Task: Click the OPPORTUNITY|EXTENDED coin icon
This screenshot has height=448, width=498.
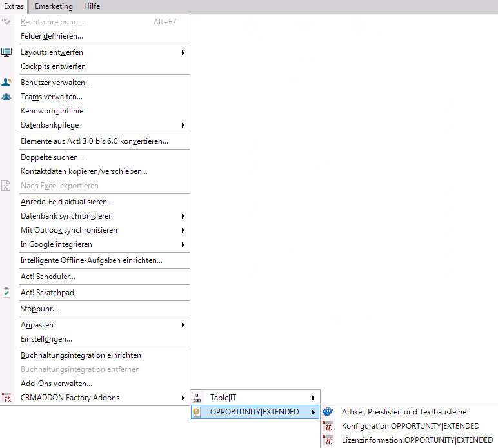Action: coord(197,412)
